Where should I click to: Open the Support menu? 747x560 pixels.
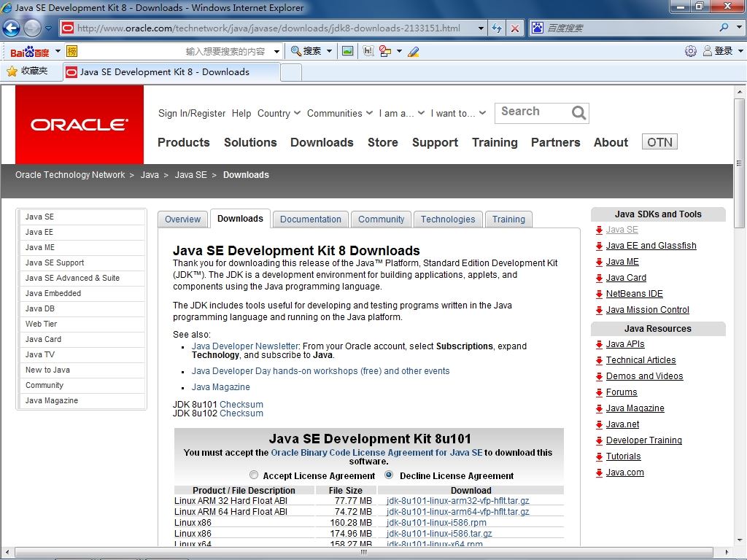pos(435,142)
